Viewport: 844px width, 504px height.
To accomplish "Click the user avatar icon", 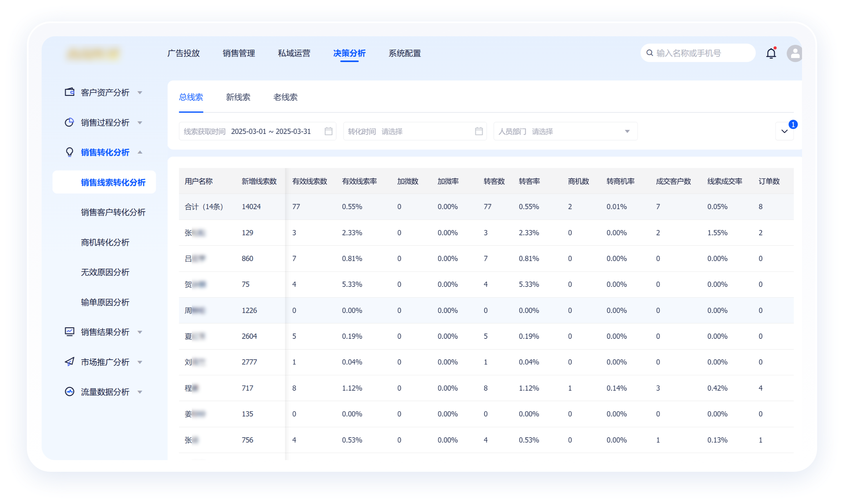I will (794, 53).
